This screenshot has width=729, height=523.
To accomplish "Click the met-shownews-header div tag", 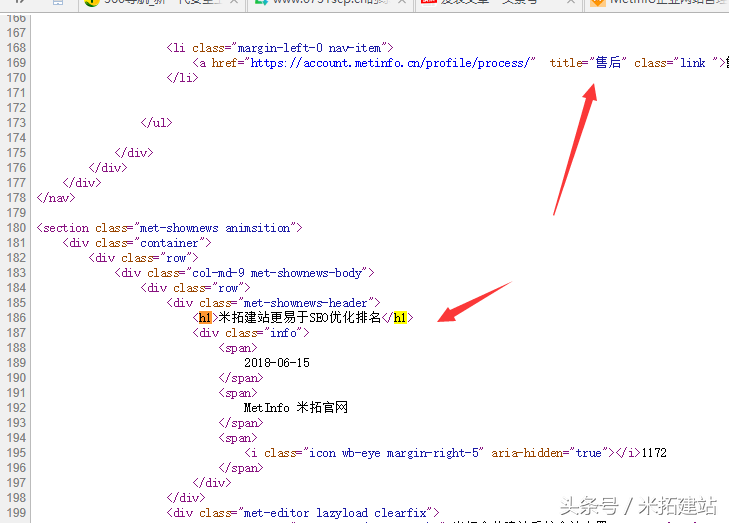I will (x=273, y=303).
